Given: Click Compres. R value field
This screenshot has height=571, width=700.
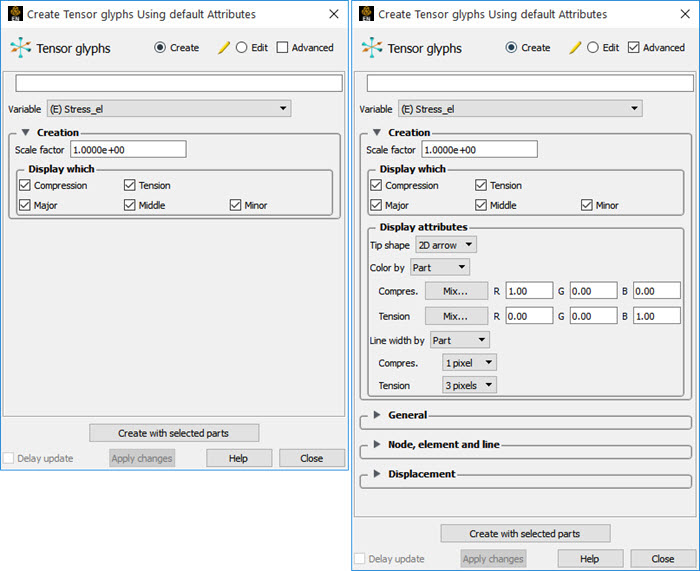Looking at the screenshot, I should click(529, 291).
